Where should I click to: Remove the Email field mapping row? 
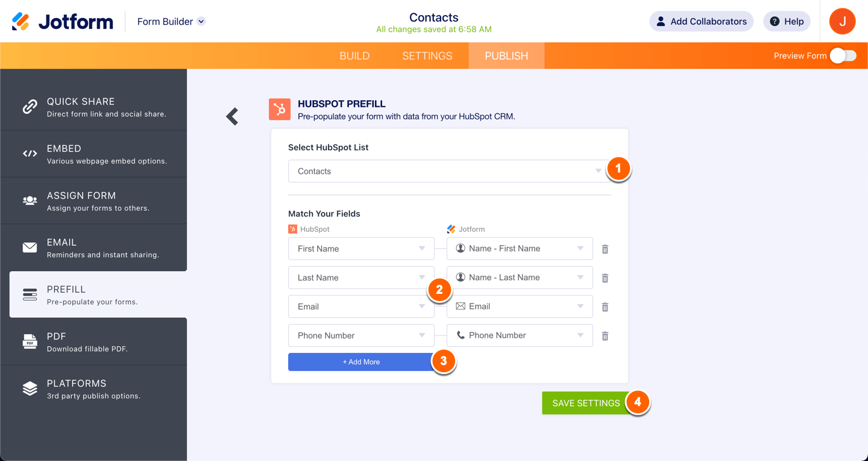(605, 307)
